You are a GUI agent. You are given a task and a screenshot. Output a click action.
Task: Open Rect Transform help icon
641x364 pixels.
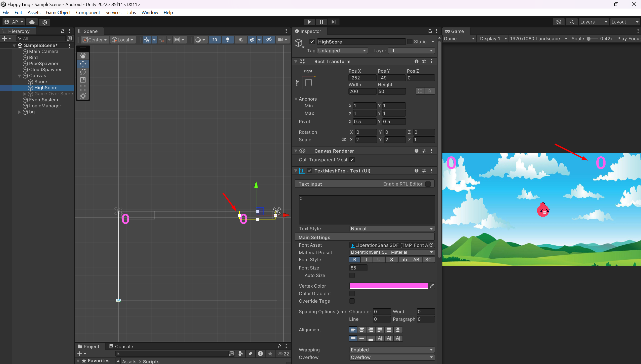click(416, 61)
